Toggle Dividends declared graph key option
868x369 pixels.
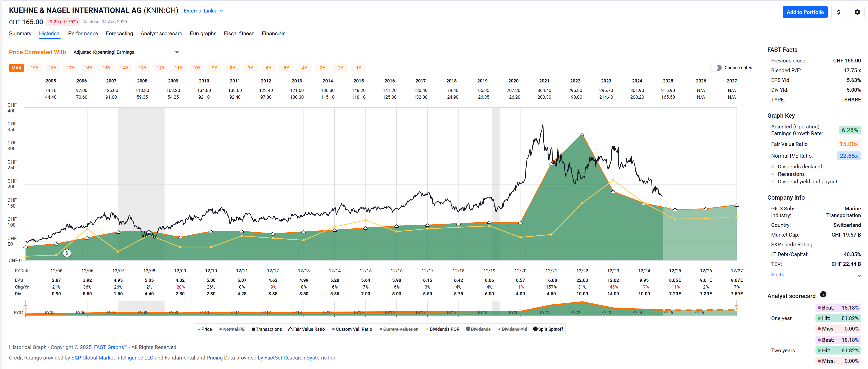796,167
